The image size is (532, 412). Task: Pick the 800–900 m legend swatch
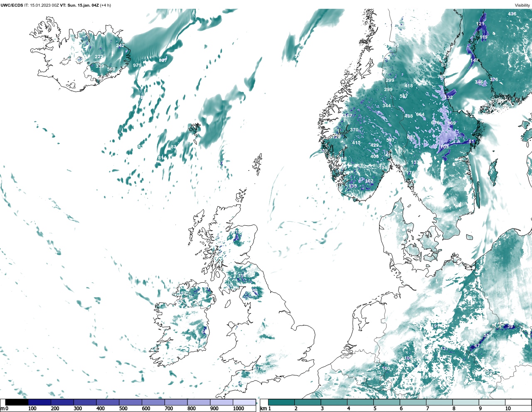click(x=199, y=402)
